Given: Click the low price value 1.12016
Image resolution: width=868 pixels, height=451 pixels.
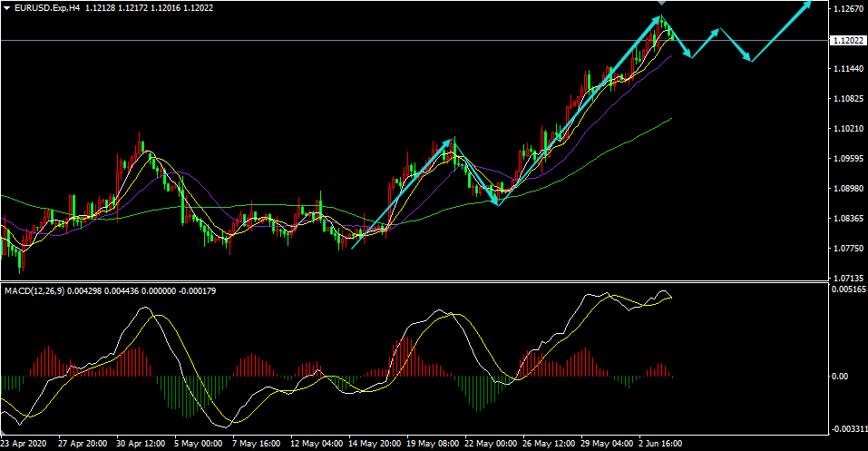Looking at the screenshot, I should point(165,8).
